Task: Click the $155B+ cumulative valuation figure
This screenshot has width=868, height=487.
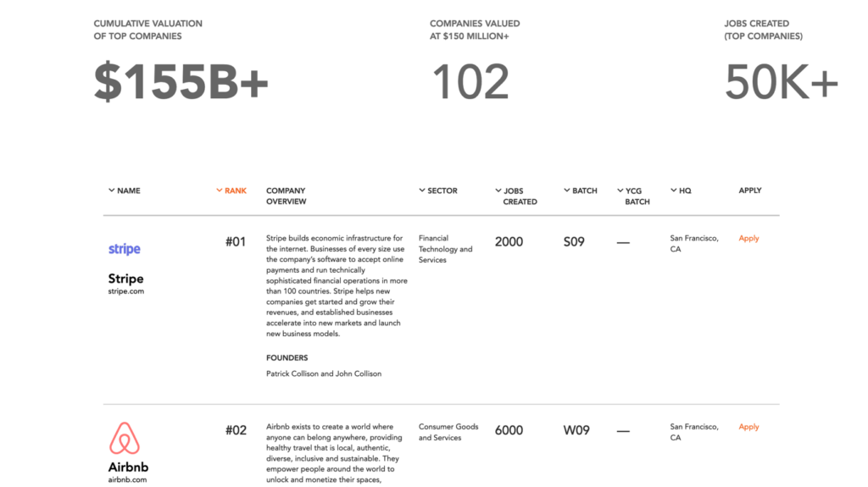Action: point(181,82)
